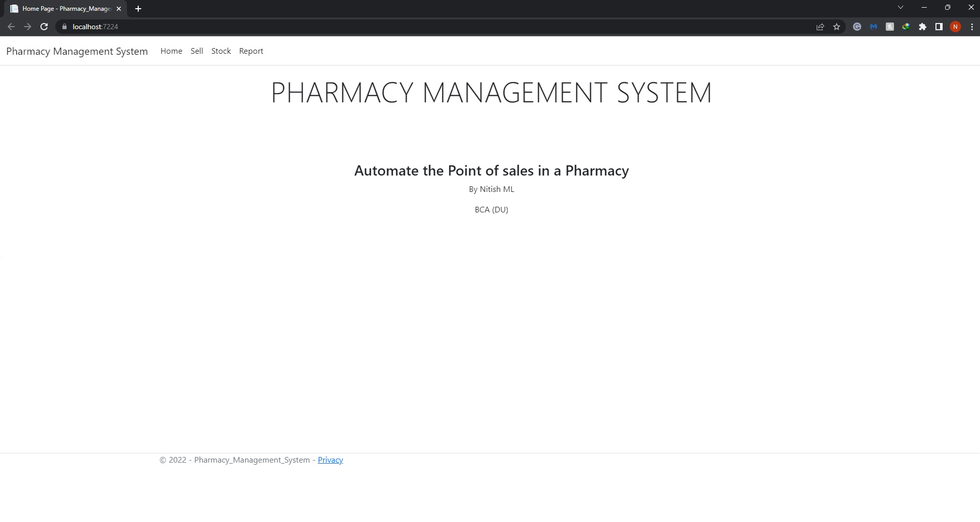Open the Stock nav link
The width and height of the screenshot is (980, 522).
221,51
